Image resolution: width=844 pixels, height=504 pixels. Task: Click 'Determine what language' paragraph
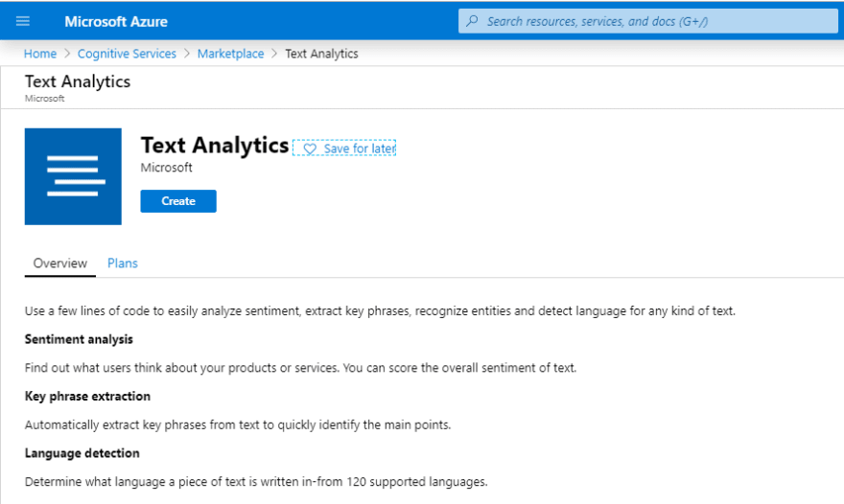click(x=256, y=482)
